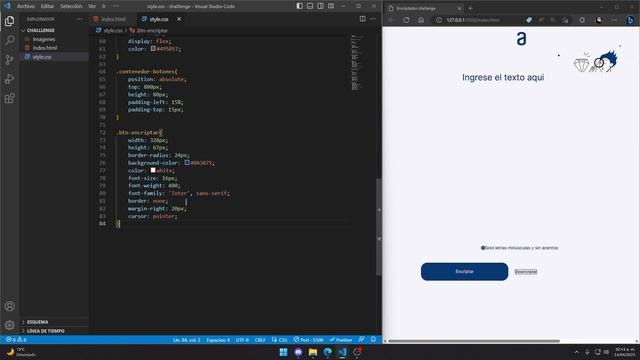640x360 pixels.
Task: Open the Edge settings and more ellipsis
Action: (x=614, y=20)
